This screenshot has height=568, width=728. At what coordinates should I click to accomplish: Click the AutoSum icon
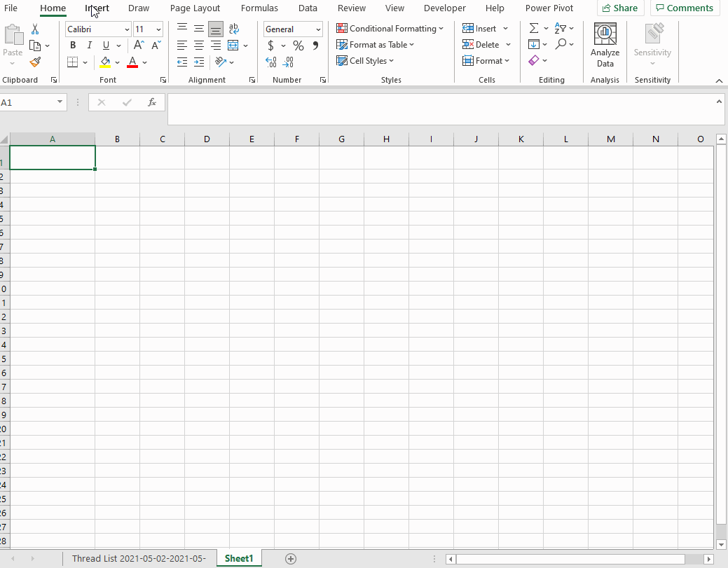coord(535,28)
